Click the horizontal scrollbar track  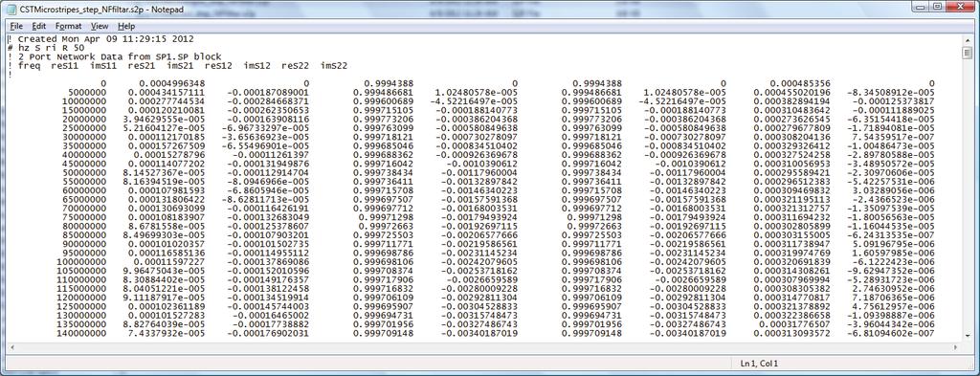pos(484,346)
